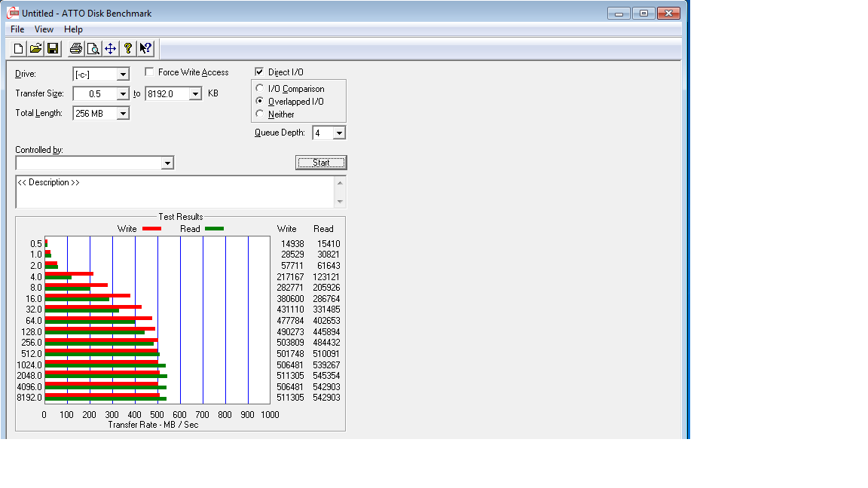This screenshot has height=488, width=868.
Task: Open a saved benchmark file via toolbar
Action: (35, 49)
